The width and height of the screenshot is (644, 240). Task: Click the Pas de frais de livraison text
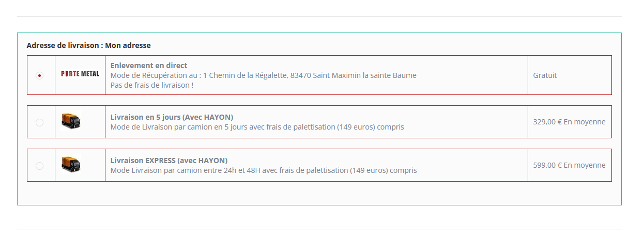(152, 85)
